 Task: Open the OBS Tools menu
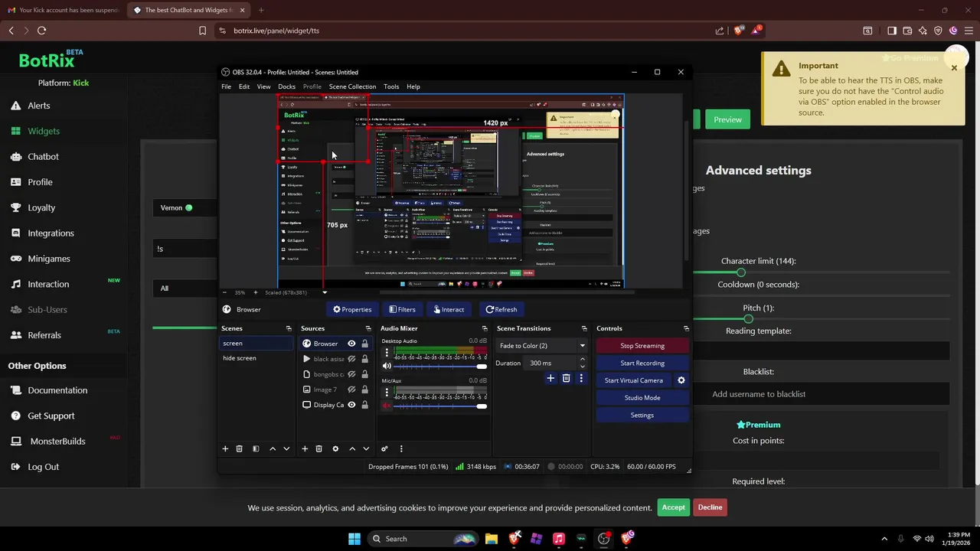[x=391, y=86]
